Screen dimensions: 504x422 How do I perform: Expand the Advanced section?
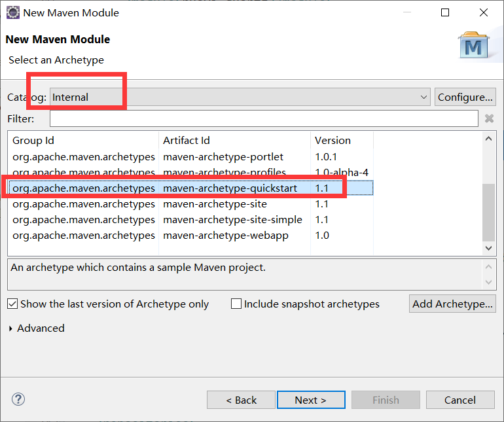tap(10, 328)
